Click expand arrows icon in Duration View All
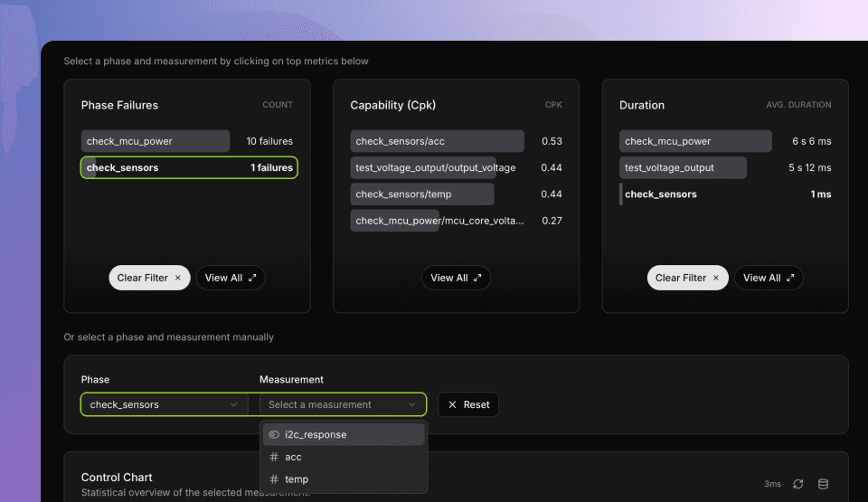 click(x=790, y=278)
